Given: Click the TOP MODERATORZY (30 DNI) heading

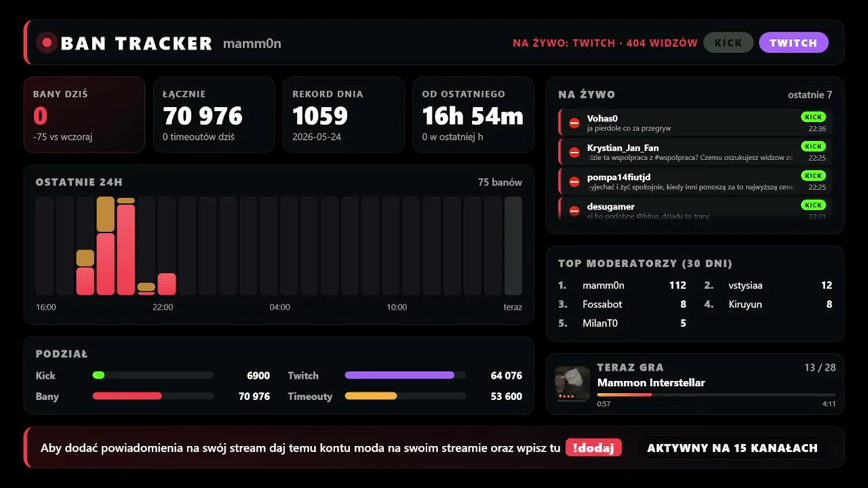Looking at the screenshot, I should [x=645, y=264].
